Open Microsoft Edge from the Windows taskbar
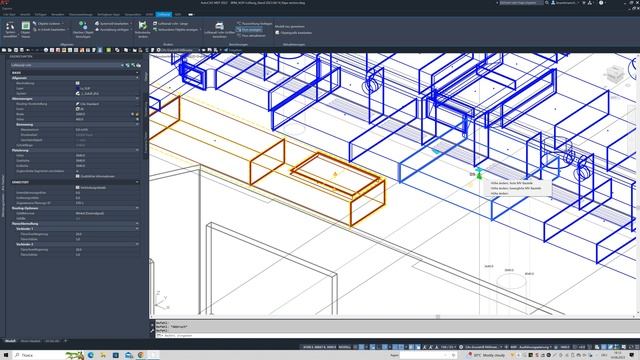This screenshot has width=640, height=360. [91, 355]
